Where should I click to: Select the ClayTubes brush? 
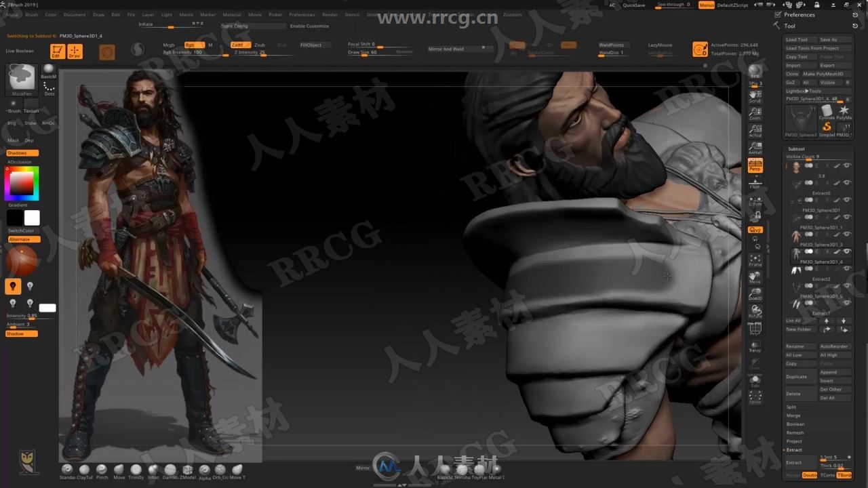click(x=84, y=471)
